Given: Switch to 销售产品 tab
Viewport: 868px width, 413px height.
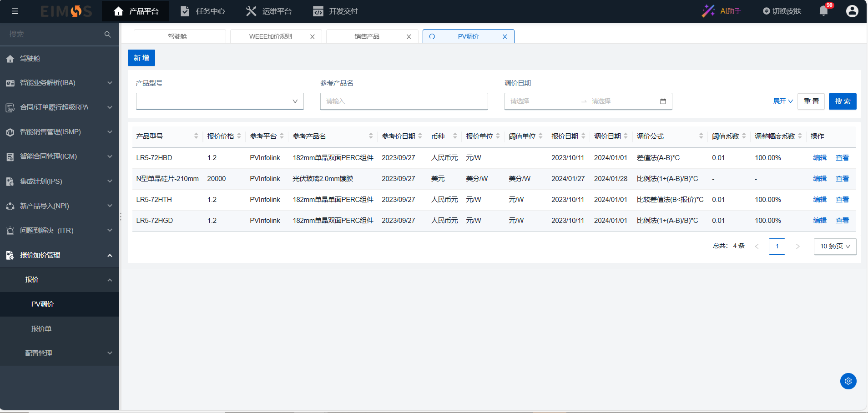Looking at the screenshot, I should click(x=367, y=36).
